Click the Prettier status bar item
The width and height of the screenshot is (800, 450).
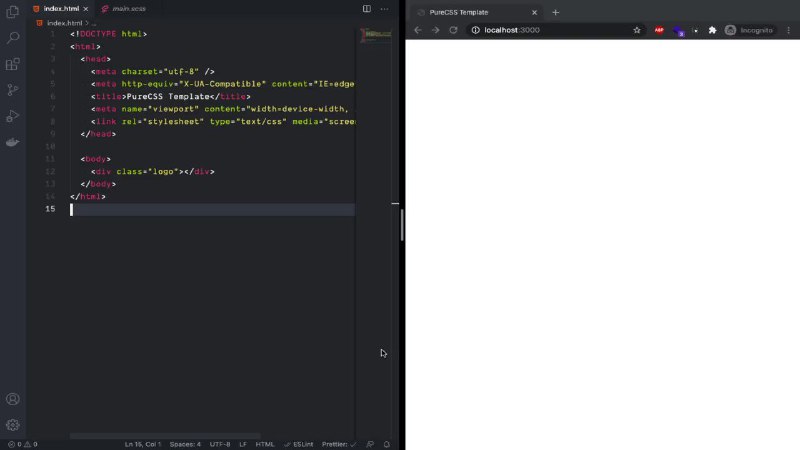click(339, 444)
